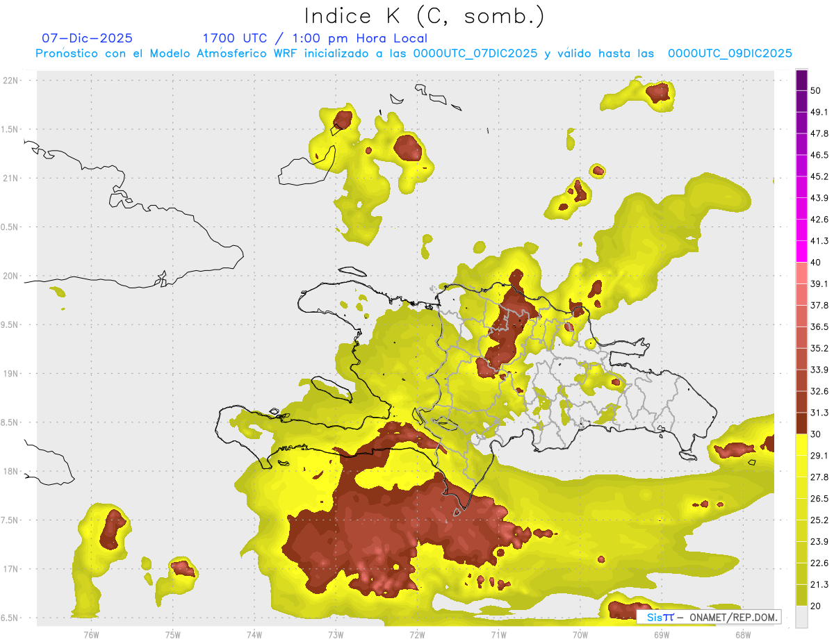Click the 20N latitude label
834x644 pixels.
pos(10,276)
